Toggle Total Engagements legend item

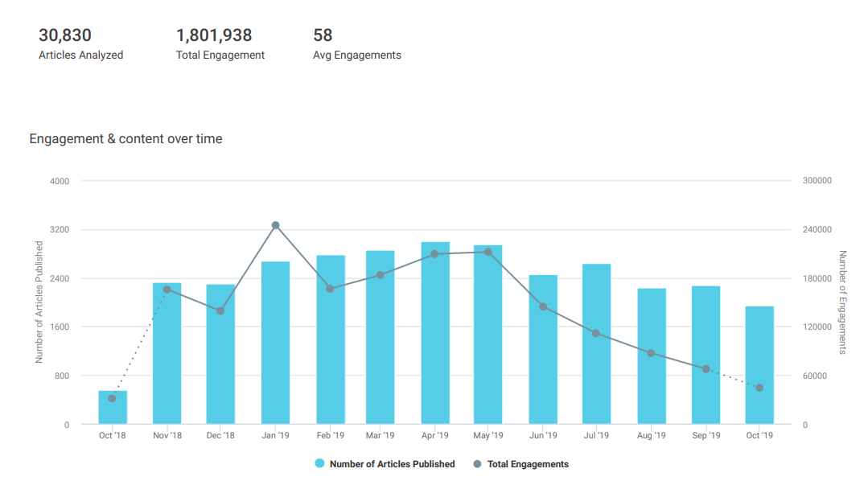pyautogui.click(x=527, y=464)
